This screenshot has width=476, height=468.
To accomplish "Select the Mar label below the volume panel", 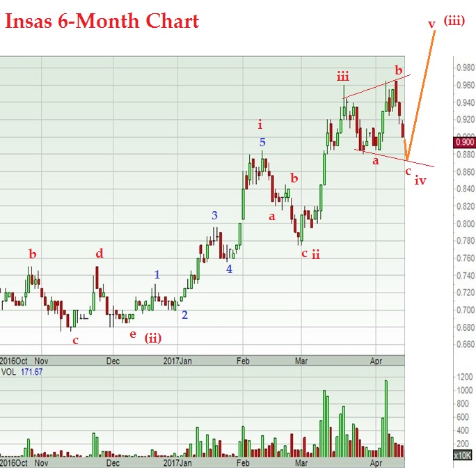I will tap(301, 463).
